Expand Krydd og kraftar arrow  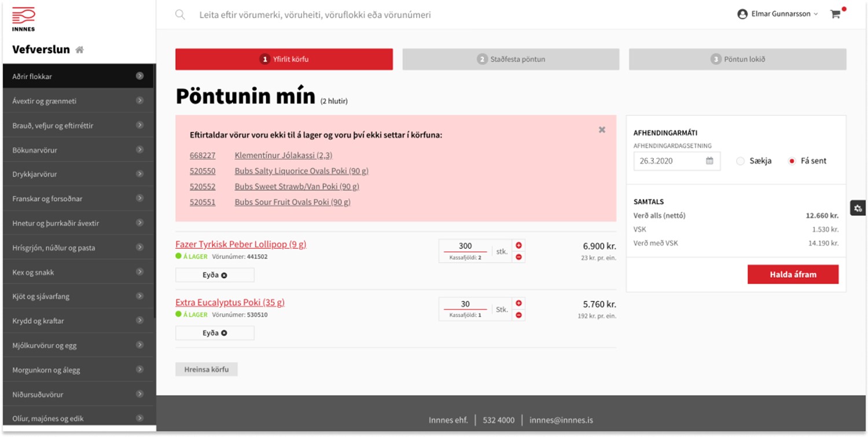coord(139,321)
